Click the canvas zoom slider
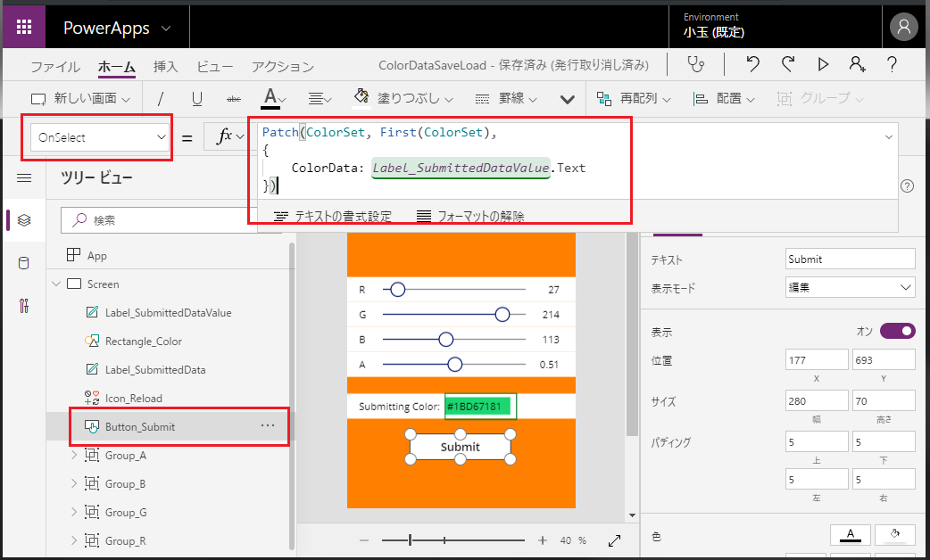The width and height of the screenshot is (930, 560). [453, 540]
